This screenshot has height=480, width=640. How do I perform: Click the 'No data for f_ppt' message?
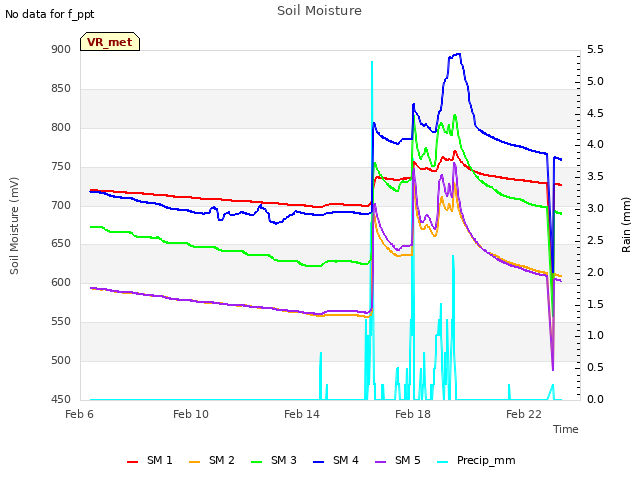pos(49,14)
